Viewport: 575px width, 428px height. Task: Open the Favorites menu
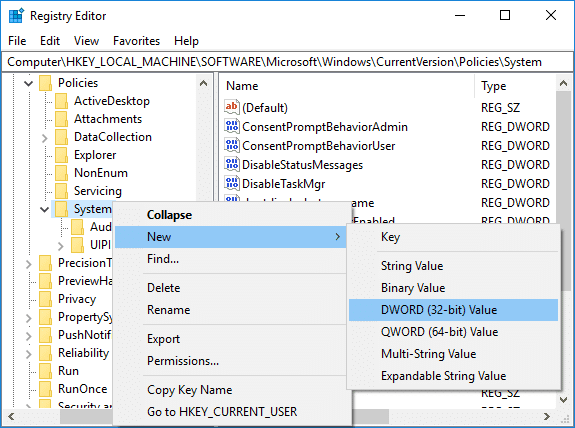(x=136, y=41)
